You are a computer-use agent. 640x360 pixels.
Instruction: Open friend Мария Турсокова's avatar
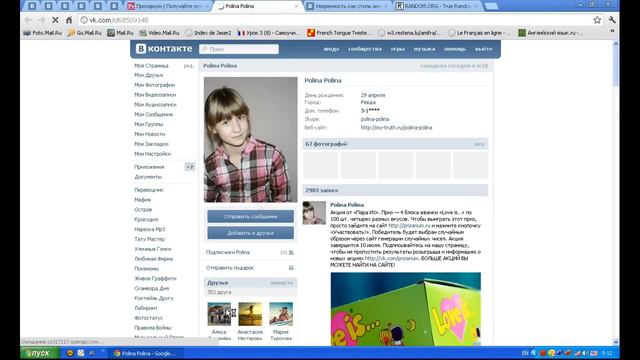281,313
